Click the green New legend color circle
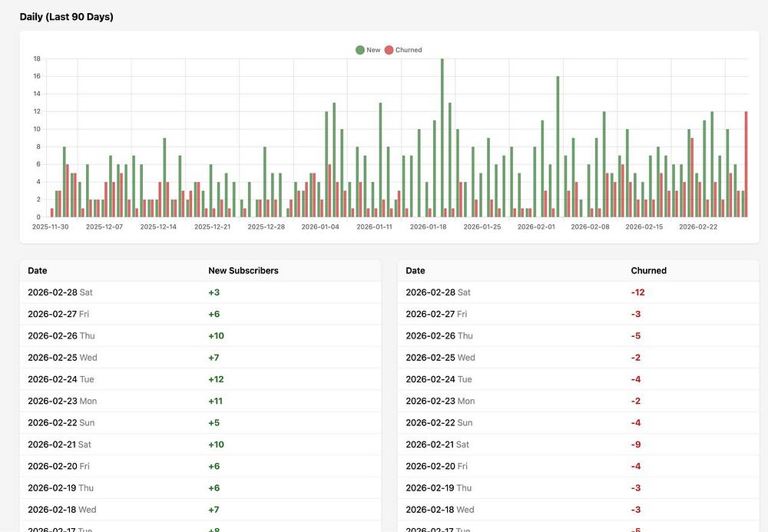This screenshot has width=768, height=532. [360, 50]
